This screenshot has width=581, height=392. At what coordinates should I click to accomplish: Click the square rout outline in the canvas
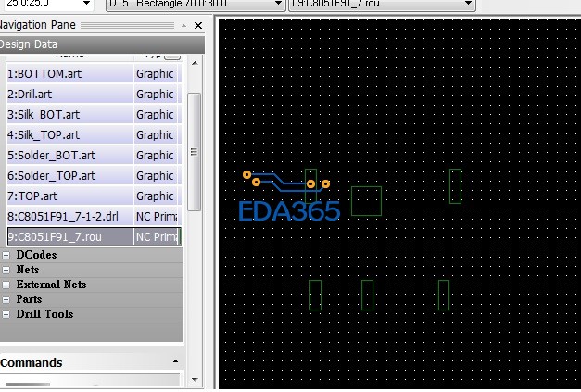(x=366, y=201)
